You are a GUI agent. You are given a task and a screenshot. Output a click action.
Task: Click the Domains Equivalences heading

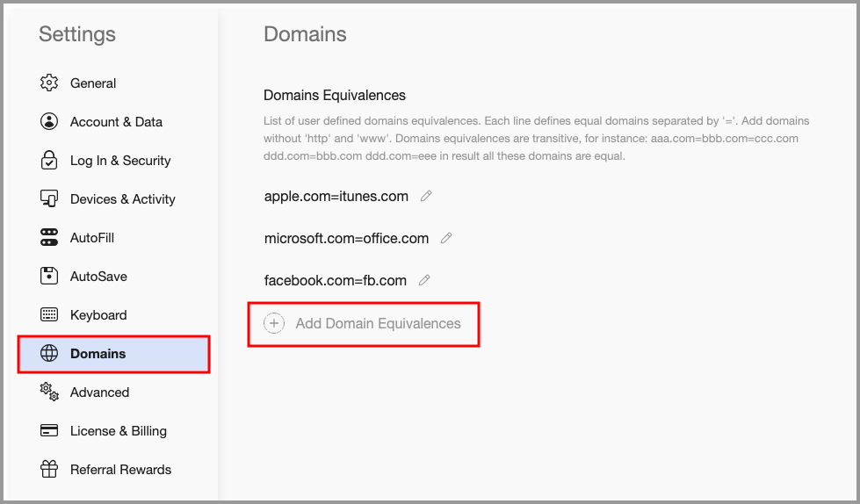pyautogui.click(x=335, y=96)
